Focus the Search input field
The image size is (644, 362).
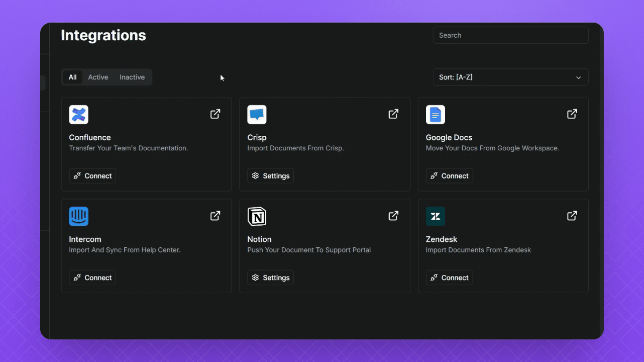coord(510,35)
